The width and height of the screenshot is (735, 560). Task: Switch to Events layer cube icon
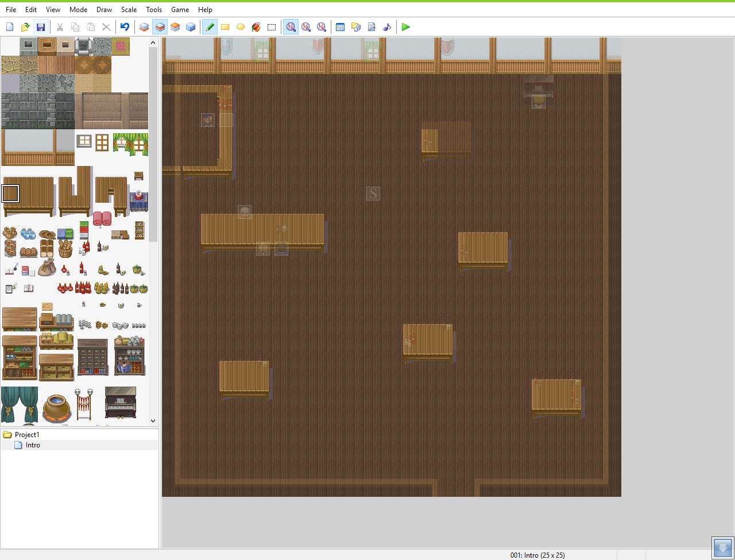click(191, 27)
